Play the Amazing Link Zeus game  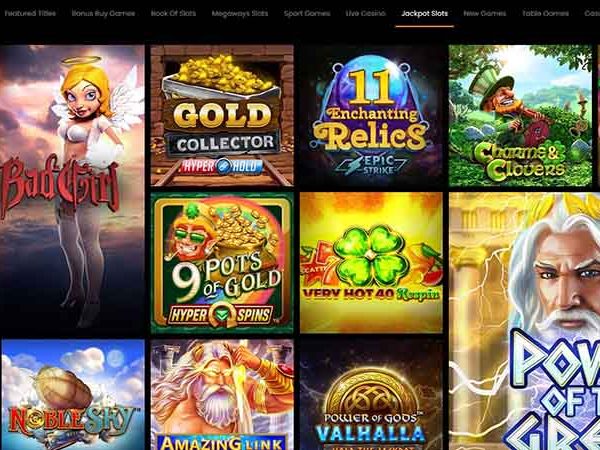[x=222, y=395]
